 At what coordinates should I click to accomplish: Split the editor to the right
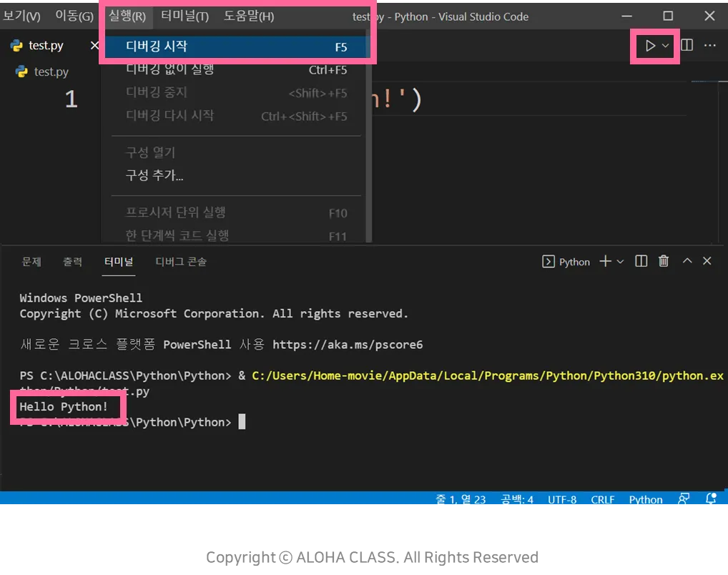(687, 45)
